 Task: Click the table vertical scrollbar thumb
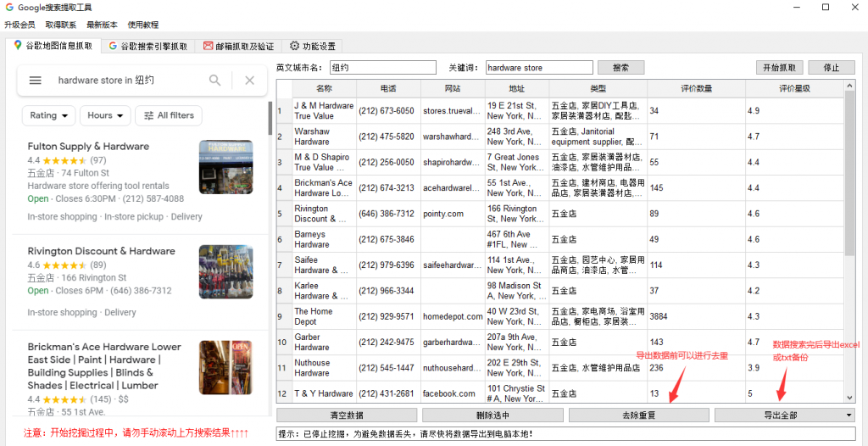pyautogui.click(x=849, y=172)
